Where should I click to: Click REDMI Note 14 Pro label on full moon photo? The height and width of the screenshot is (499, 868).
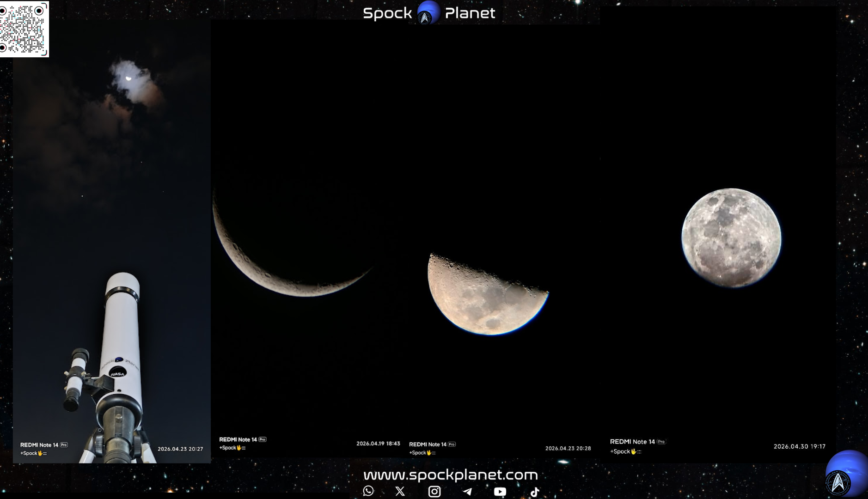pos(638,442)
